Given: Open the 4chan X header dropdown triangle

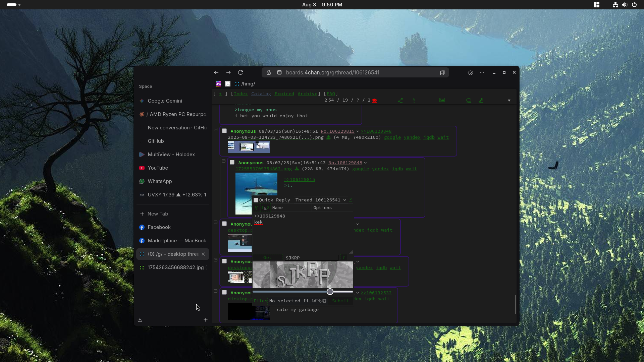Looking at the screenshot, I should pos(509,101).
